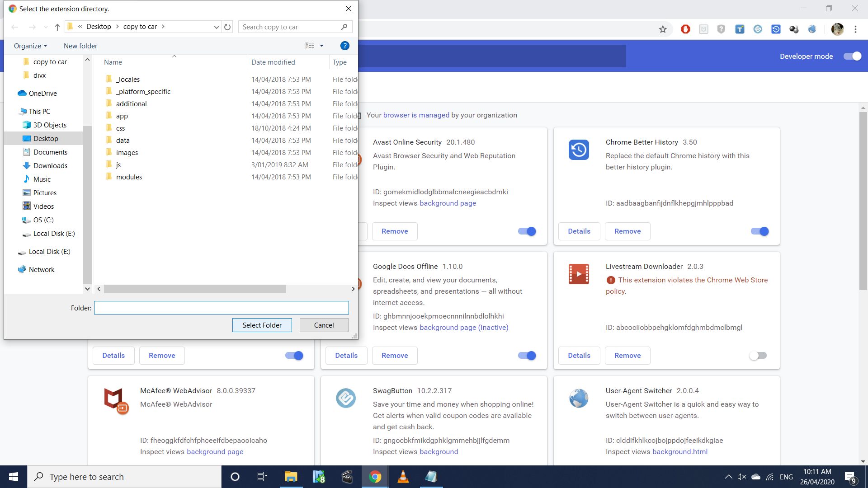Click the Chrome Better History toolbar icon
This screenshot has width=868, height=488.
[776, 29]
